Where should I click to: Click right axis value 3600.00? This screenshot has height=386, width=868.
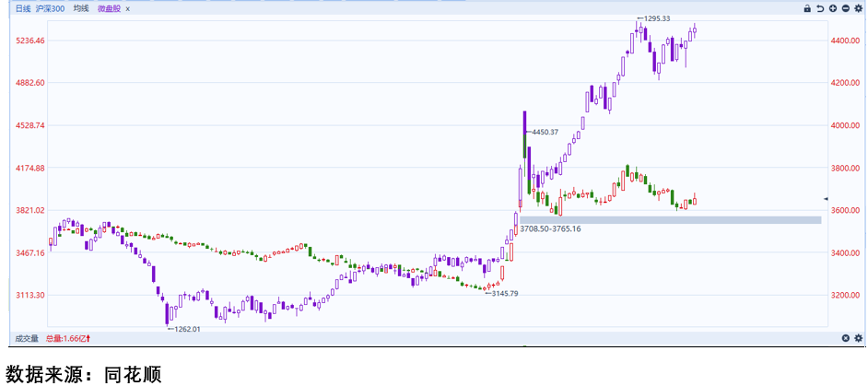tap(846, 210)
